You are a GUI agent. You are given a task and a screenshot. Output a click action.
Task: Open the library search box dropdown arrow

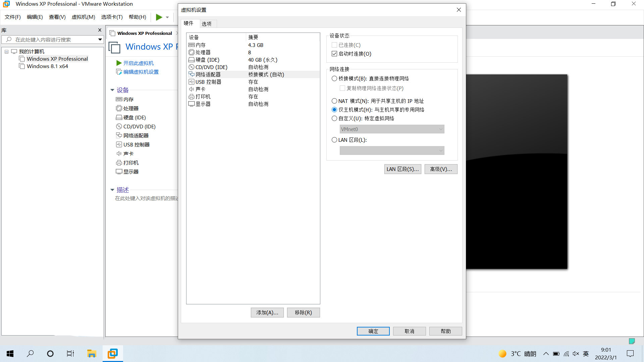(x=100, y=40)
